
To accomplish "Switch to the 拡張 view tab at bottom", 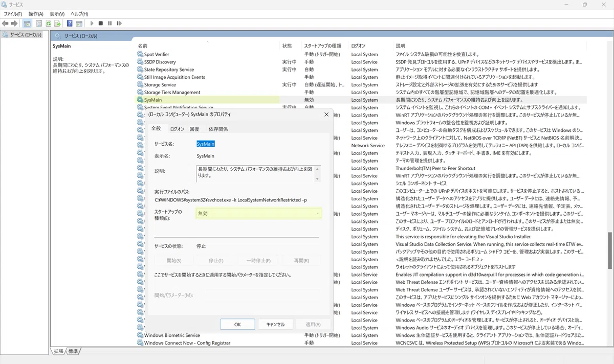I will 59,351.
